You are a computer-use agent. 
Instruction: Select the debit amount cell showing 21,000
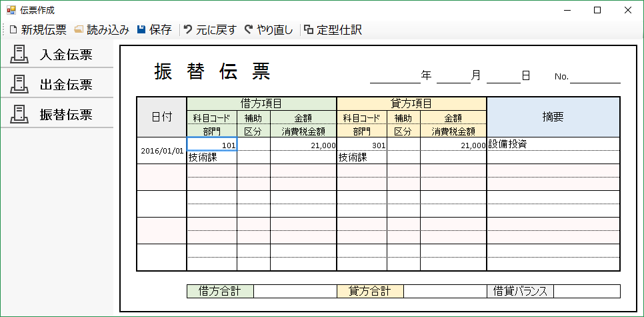pos(303,144)
